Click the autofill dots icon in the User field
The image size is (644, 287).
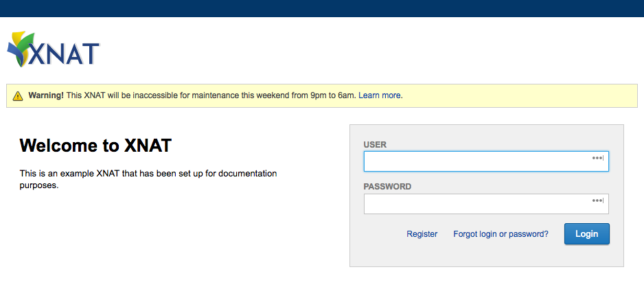click(x=597, y=158)
